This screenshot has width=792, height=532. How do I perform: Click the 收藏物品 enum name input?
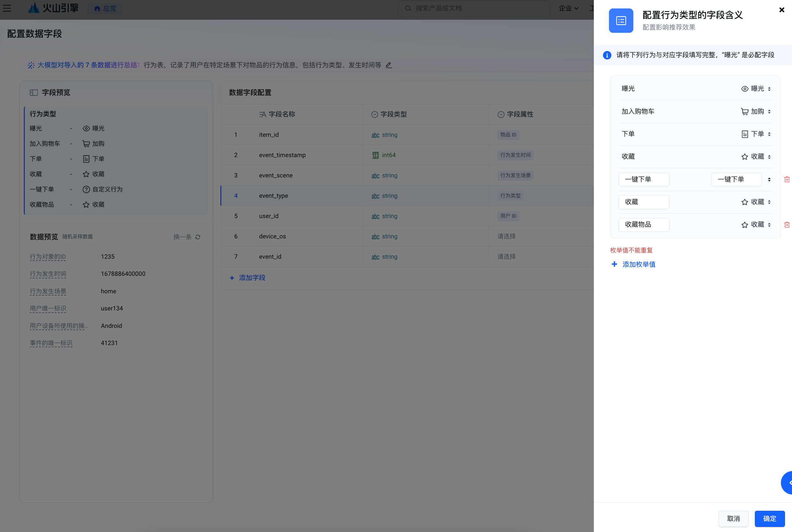tap(643, 225)
